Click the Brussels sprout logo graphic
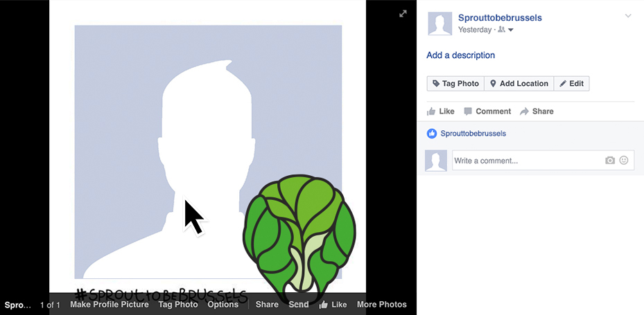This screenshot has height=315, width=644. coord(299,239)
